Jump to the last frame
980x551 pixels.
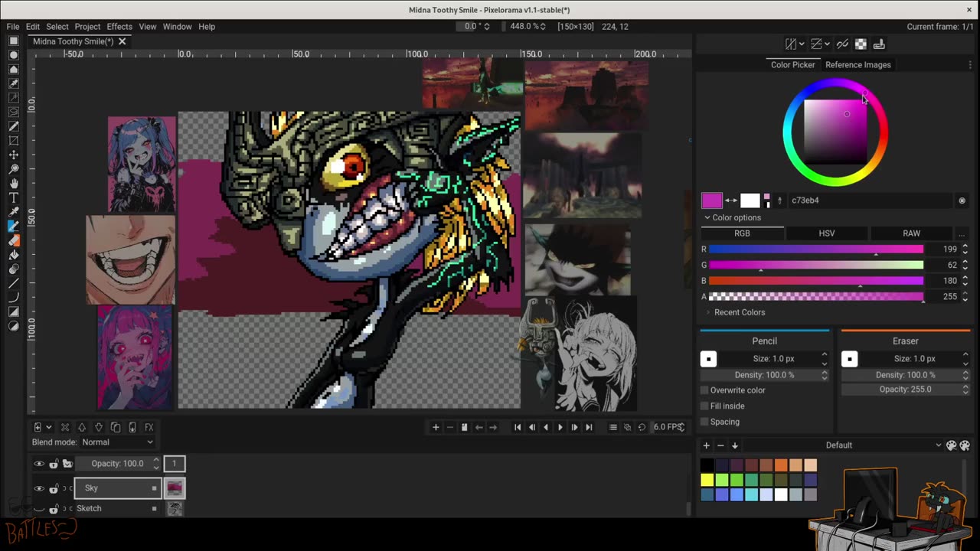[589, 427]
